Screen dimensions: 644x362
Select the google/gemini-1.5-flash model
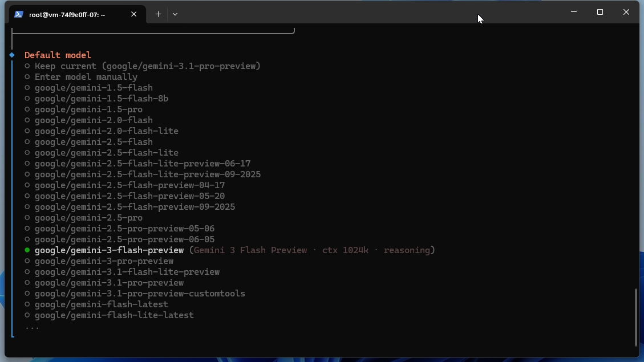pos(94,87)
